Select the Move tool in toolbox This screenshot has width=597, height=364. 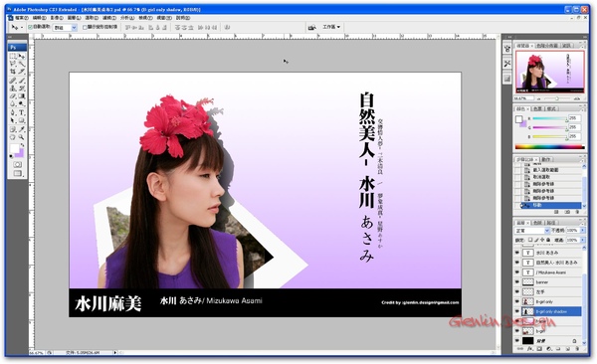(x=22, y=57)
